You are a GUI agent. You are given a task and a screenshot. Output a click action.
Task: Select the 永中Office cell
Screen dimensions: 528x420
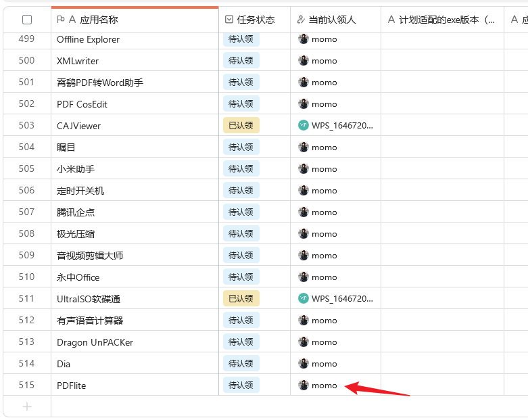tap(135, 277)
